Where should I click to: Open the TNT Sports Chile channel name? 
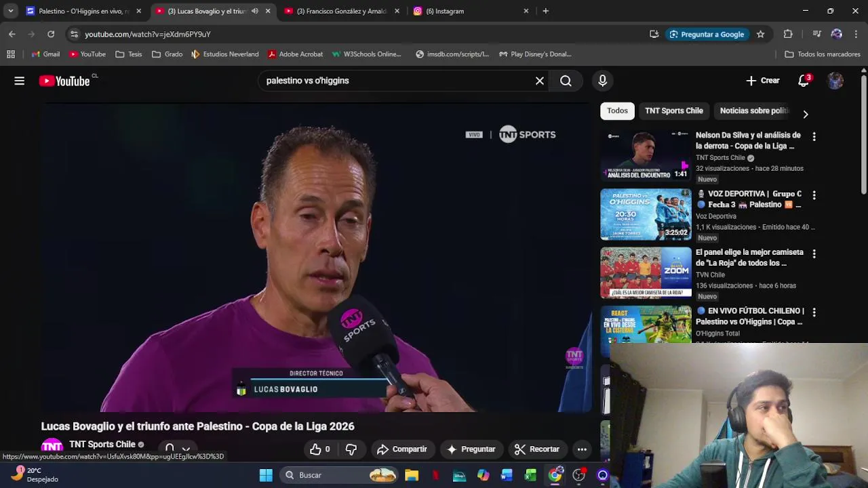point(102,445)
